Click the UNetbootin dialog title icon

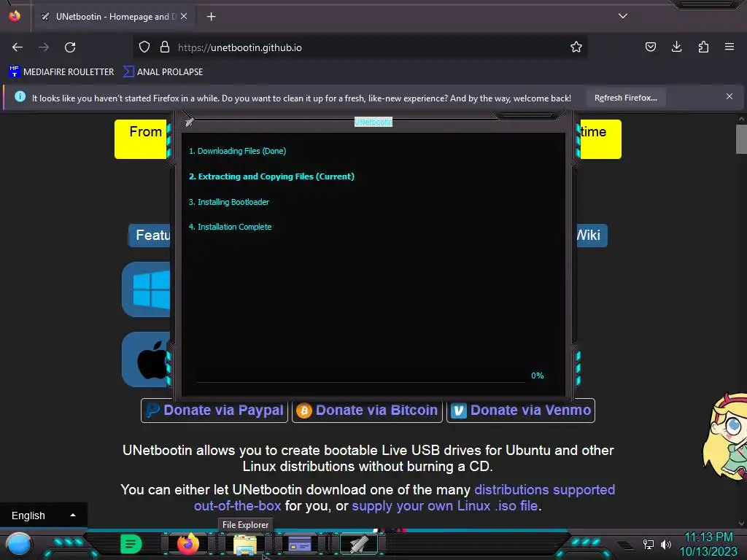(190, 122)
